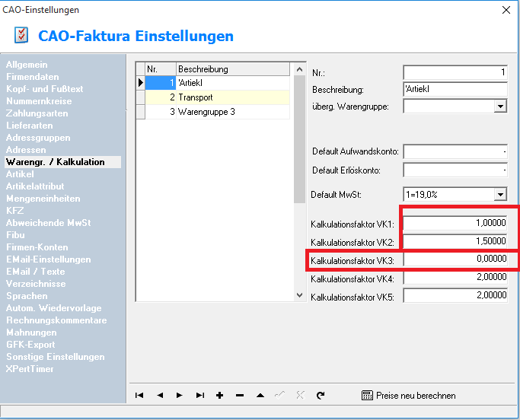Open Lieferarten settings section
Viewport: 520px width, 420px height.
coord(30,126)
